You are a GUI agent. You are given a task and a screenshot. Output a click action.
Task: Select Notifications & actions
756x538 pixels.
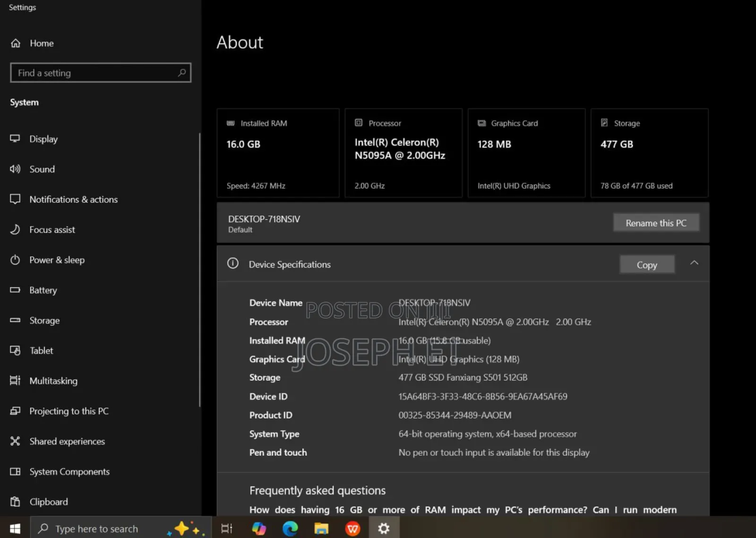[x=73, y=199]
